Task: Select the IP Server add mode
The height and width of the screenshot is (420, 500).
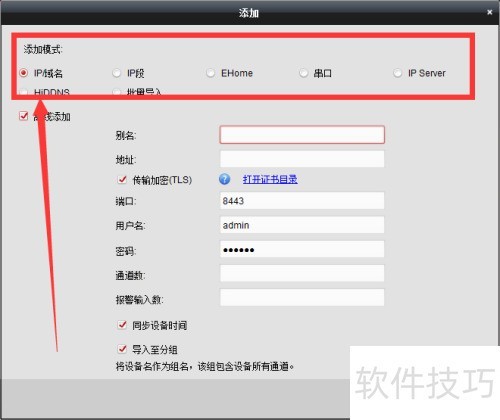Action: 397,73
